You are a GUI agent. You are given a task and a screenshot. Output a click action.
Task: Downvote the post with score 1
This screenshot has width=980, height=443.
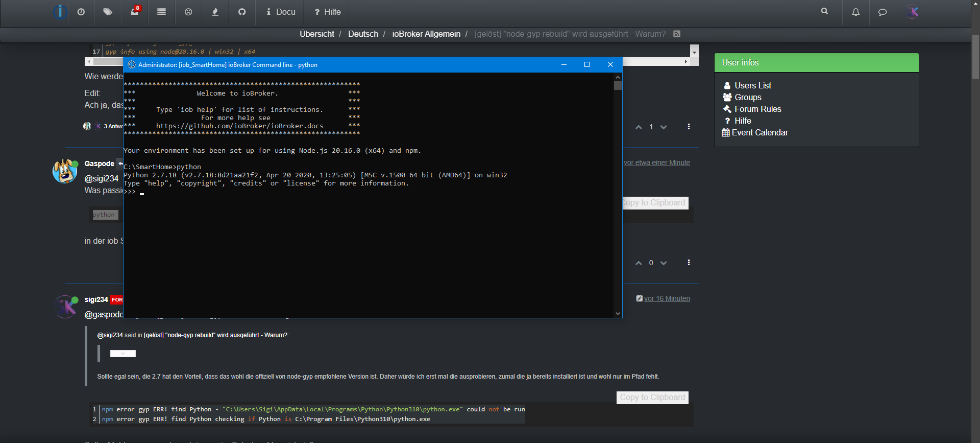[664, 127]
